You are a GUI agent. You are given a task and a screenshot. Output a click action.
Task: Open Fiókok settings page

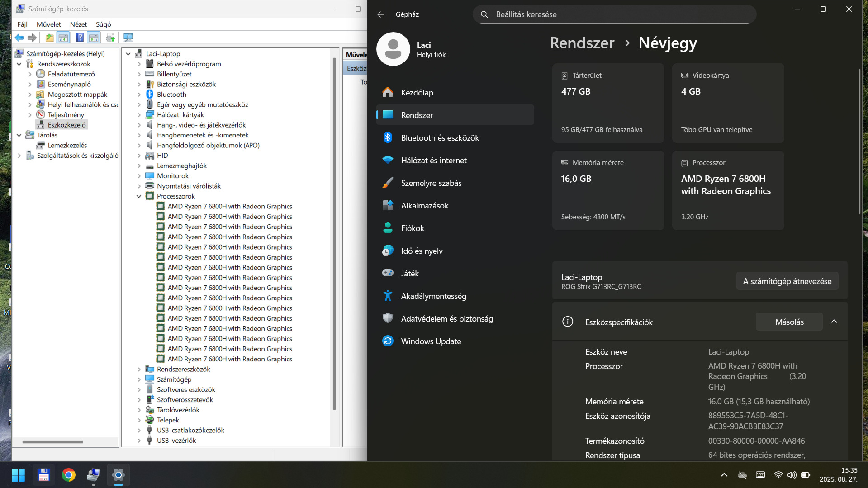[x=455, y=228]
